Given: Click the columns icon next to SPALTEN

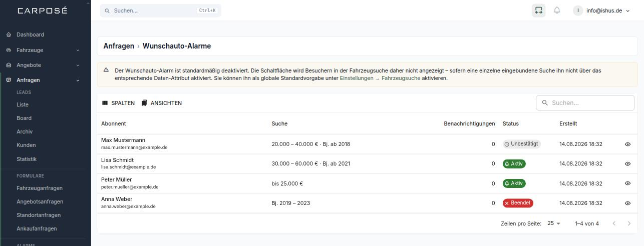Looking at the screenshot, I should [105, 103].
